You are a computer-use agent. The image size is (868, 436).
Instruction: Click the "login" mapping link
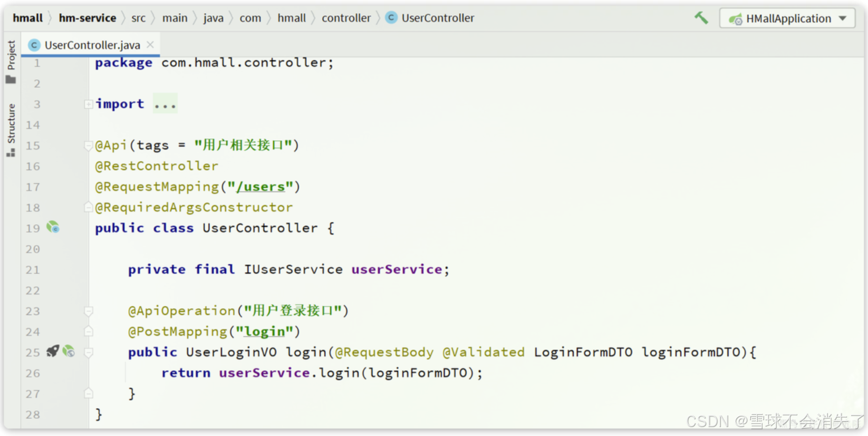coord(264,332)
